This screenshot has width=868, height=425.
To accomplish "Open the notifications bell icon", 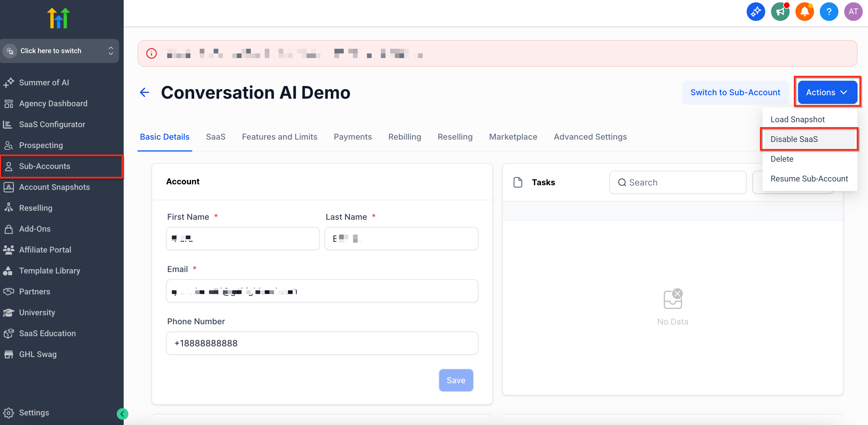I will [804, 12].
